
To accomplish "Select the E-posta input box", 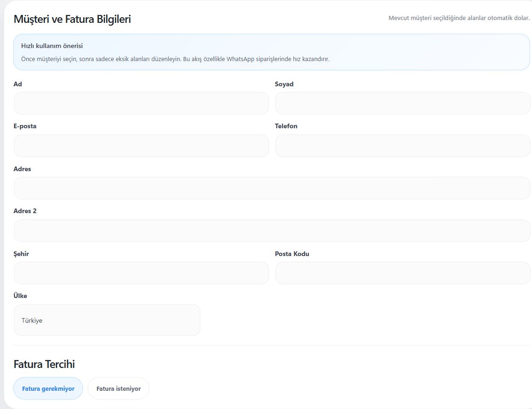I will [x=141, y=146].
